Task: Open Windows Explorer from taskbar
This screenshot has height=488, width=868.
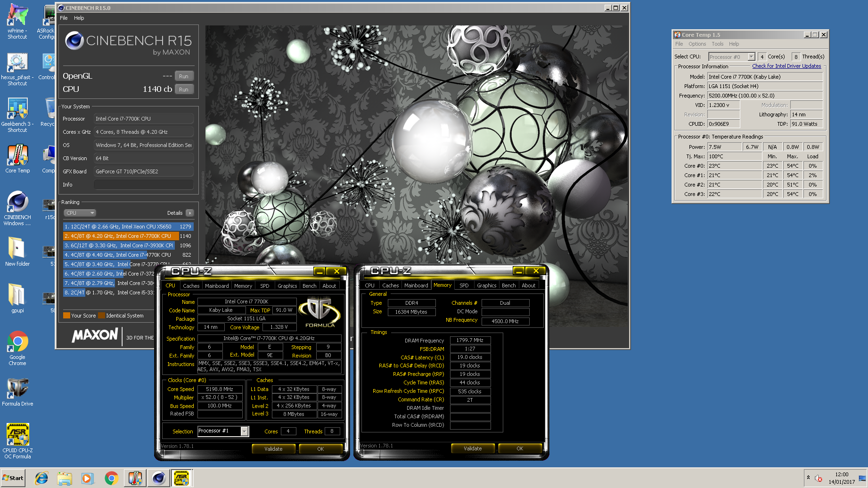Action: (65, 478)
